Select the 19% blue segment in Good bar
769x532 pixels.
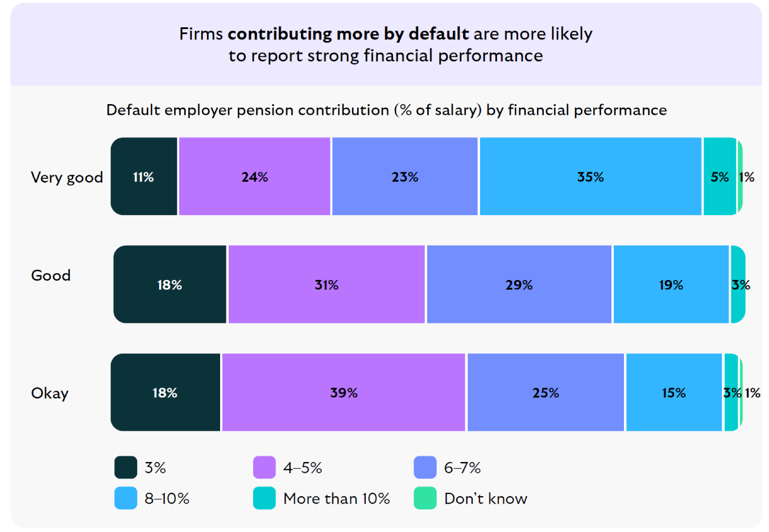[x=671, y=284]
